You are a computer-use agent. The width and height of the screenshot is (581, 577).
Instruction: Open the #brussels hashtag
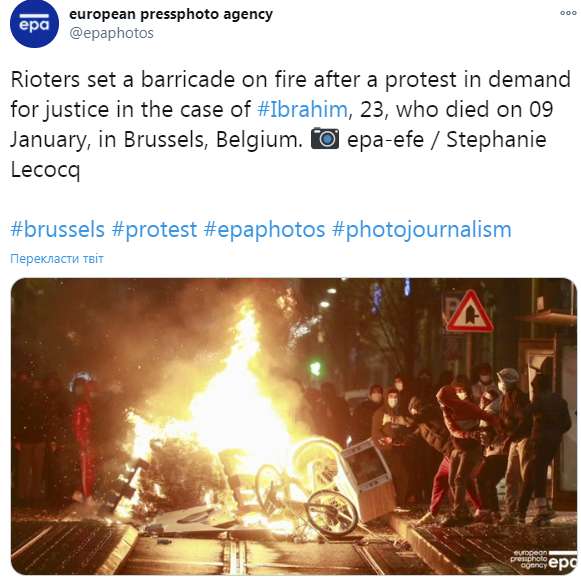coord(57,229)
